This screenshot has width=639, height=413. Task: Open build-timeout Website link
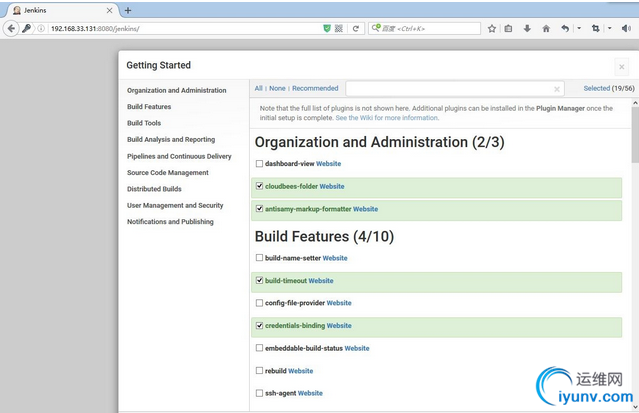click(321, 280)
